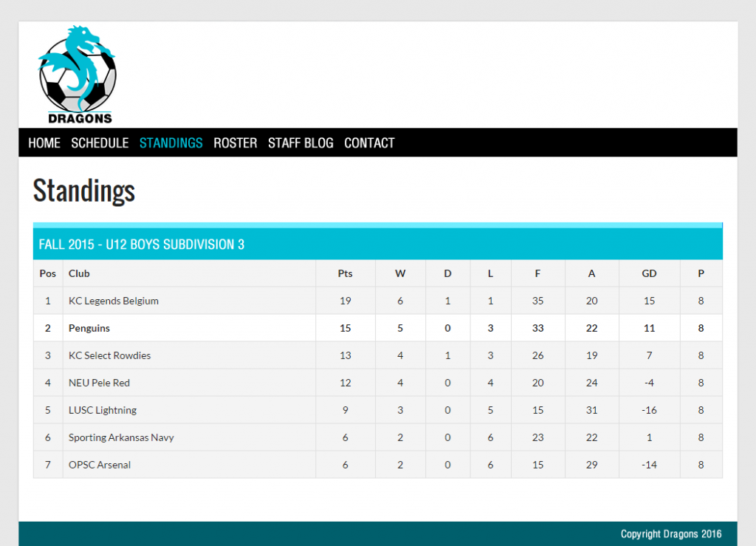Image resolution: width=756 pixels, height=546 pixels.
Task: Click NEU Pele Red goal difference -4
Action: [649, 383]
